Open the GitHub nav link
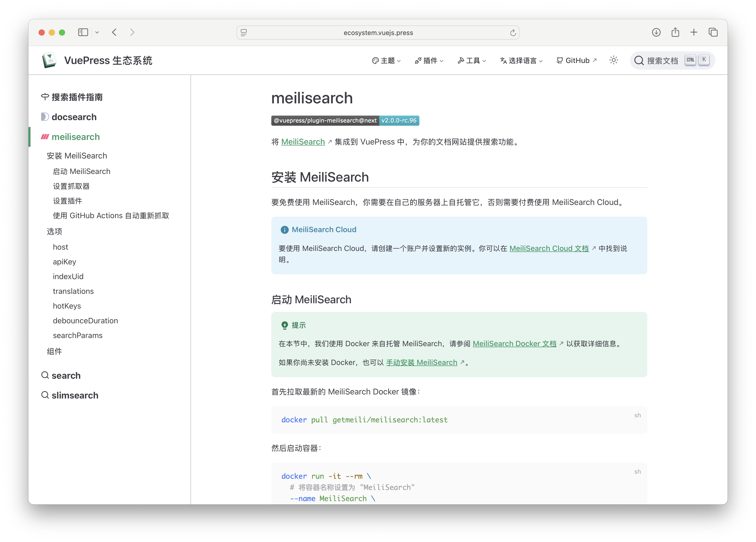The height and width of the screenshot is (542, 756). 576,61
